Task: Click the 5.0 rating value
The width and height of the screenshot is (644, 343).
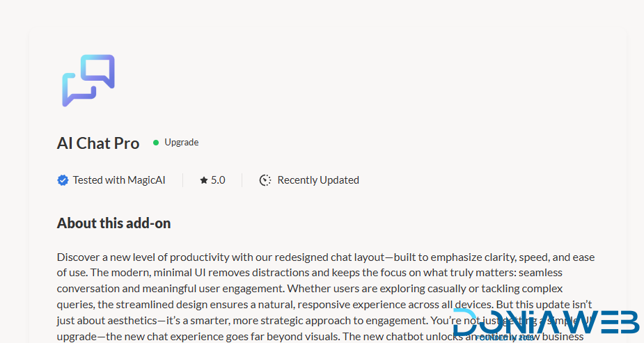Action: (218, 180)
